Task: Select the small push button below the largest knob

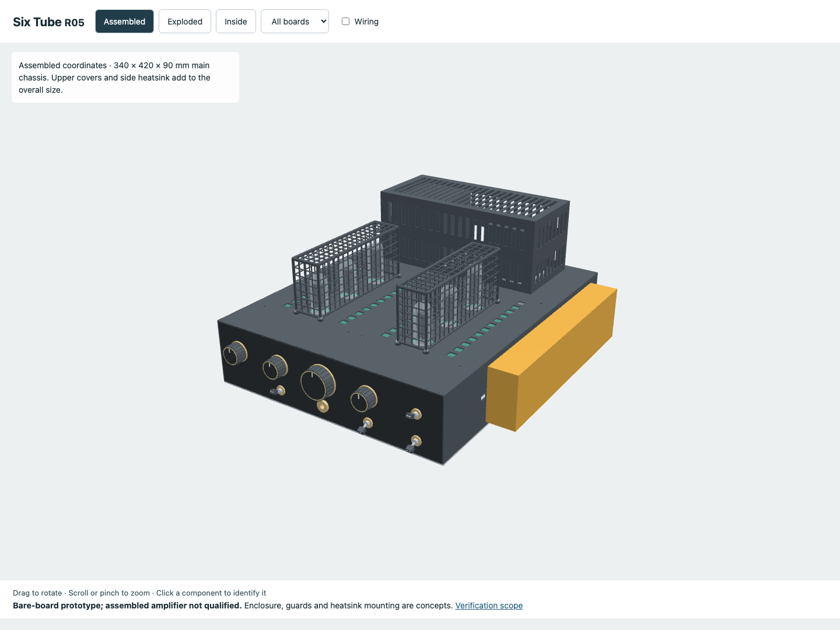Action: click(x=323, y=406)
